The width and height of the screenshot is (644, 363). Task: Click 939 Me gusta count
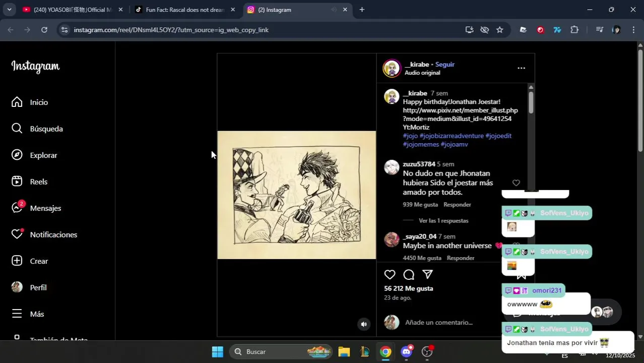[x=421, y=205]
